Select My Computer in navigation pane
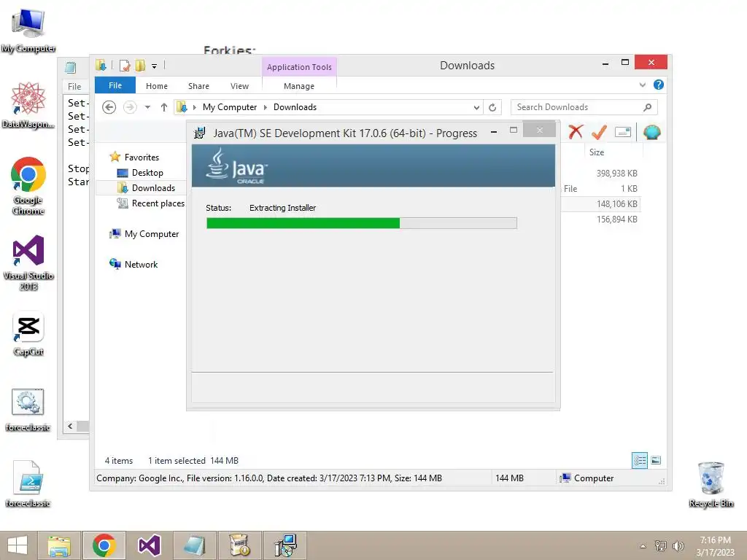This screenshot has height=560, width=747. [x=152, y=234]
